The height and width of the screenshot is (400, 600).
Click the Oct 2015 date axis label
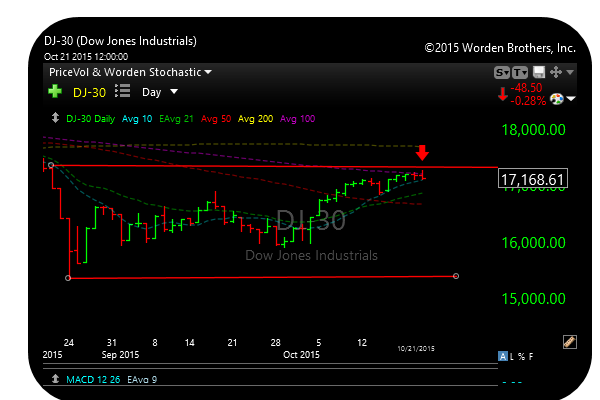(301, 355)
